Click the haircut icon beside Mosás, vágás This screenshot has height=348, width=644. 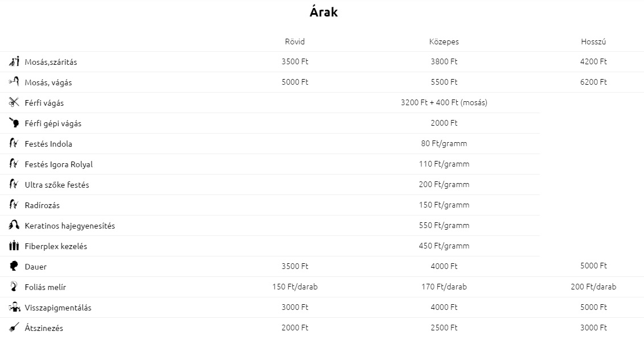(14, 82)
